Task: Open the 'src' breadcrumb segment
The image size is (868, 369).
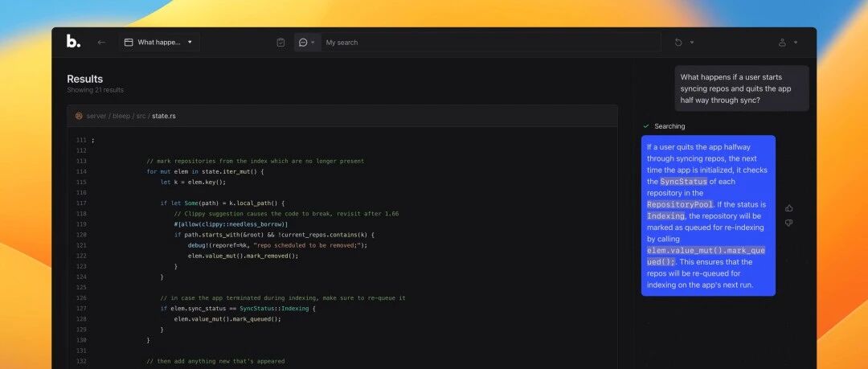Action: point(141,116)
